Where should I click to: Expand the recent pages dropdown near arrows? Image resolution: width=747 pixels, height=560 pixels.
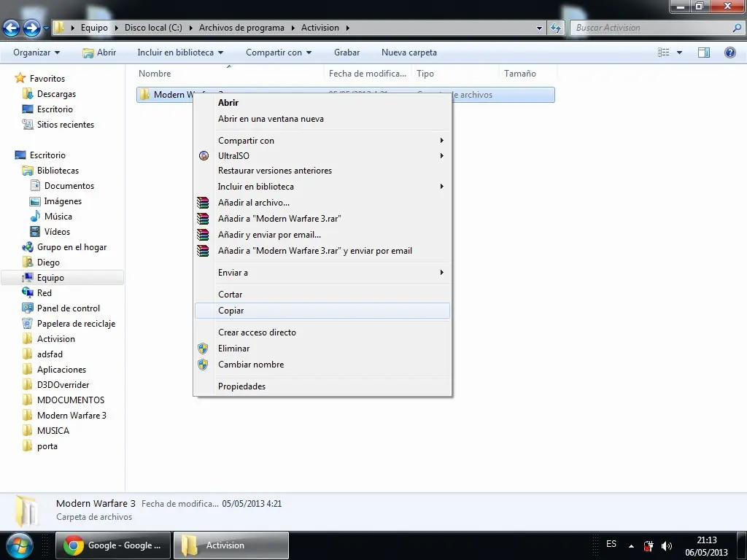click(46, 28)
